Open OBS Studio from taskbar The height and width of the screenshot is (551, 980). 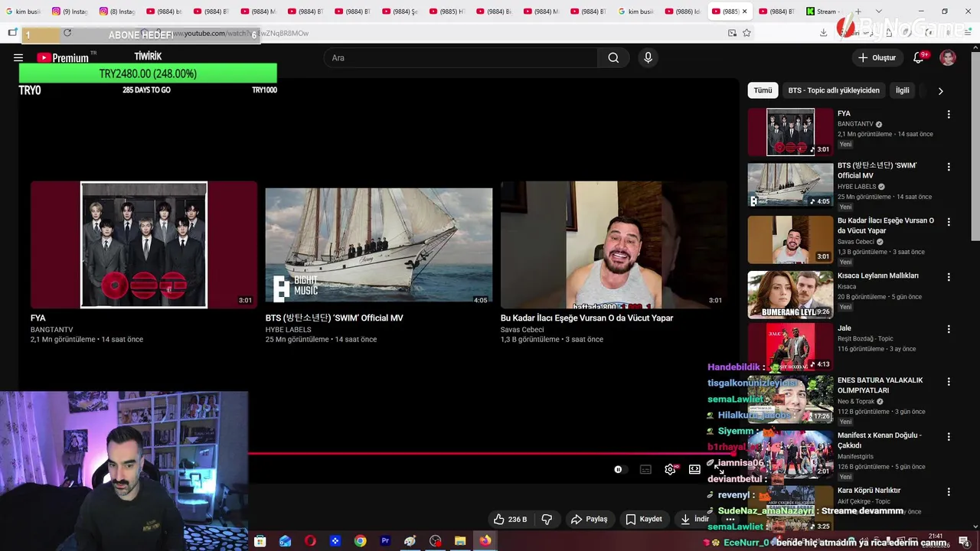[436, 541]
